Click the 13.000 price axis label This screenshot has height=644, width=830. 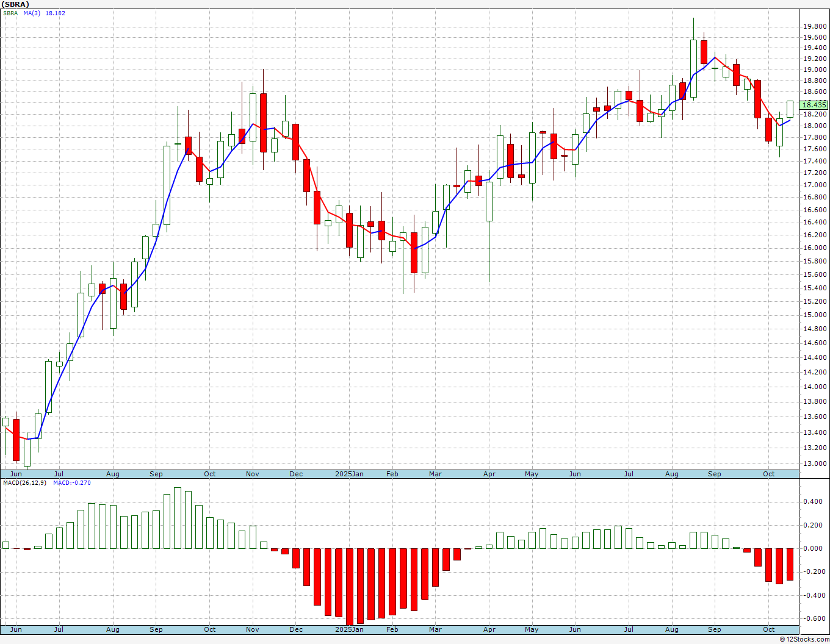[816, 464]
